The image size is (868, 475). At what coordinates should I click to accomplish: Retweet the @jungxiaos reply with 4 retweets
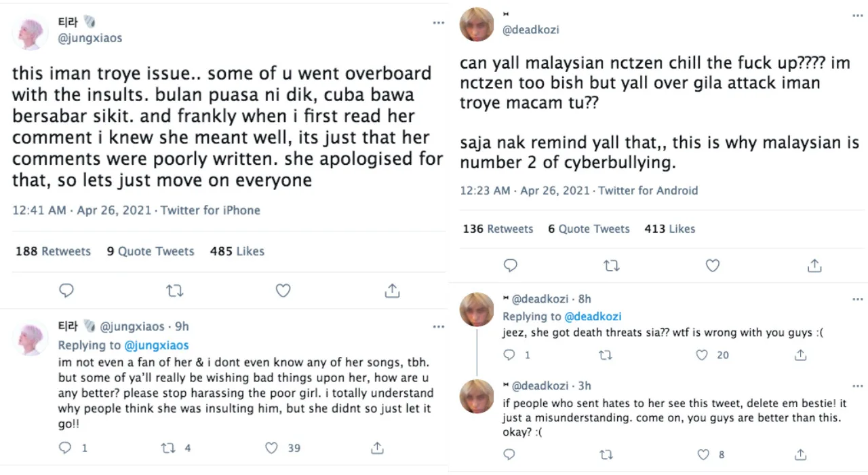(x=167, y=448)
